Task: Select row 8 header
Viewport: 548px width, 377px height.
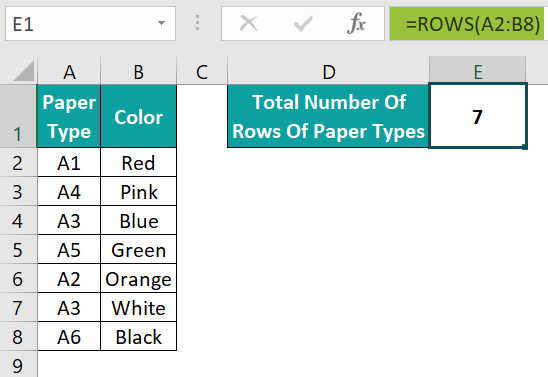Action: pyautogui.click(x=18, y=336)
